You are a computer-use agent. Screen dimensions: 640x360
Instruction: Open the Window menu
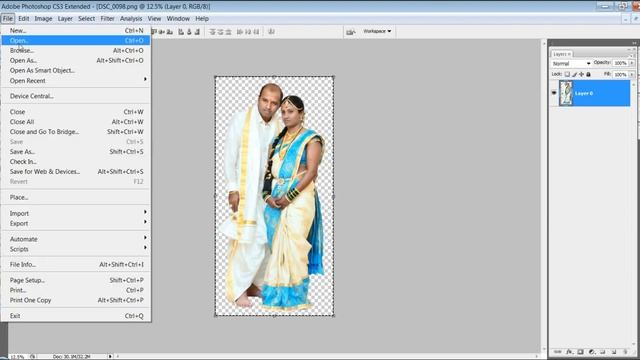[x=178, y=19]
